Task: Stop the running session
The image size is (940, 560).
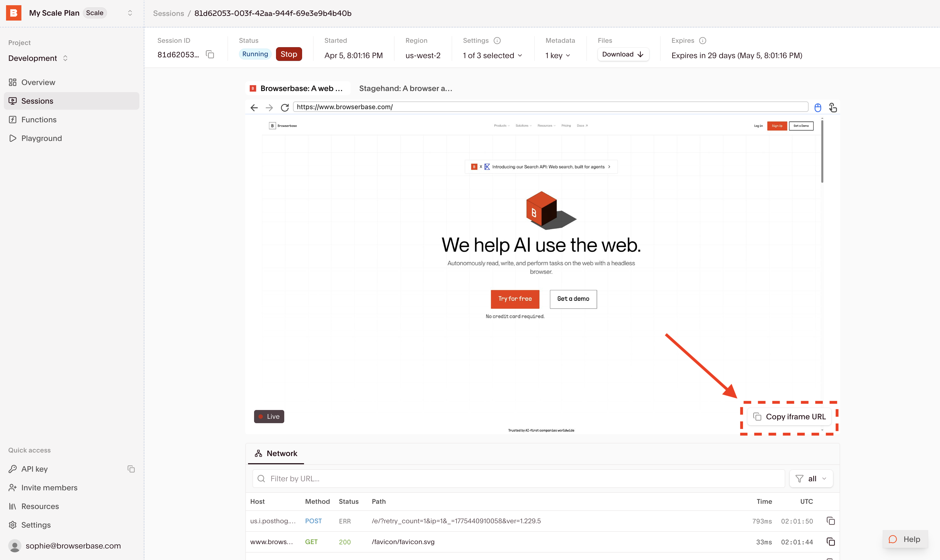Action: (288, 54)
